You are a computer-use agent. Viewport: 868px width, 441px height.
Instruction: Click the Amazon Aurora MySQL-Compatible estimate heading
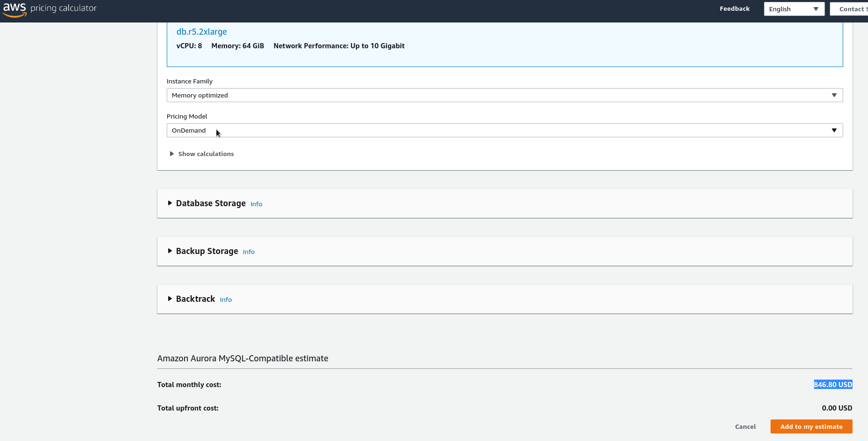pyautogui.click(x=243, y=359)
